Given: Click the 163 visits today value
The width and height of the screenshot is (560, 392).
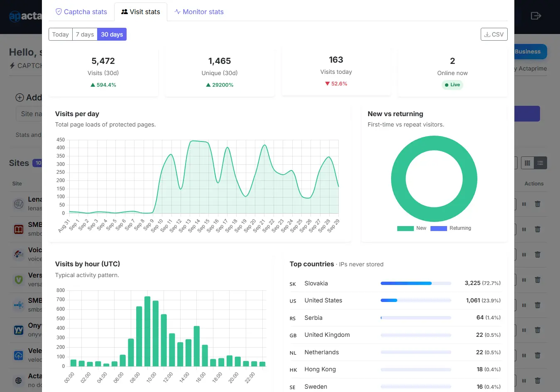Looking at the screenshot, I should pyautogui.click(x=336, y=60).
